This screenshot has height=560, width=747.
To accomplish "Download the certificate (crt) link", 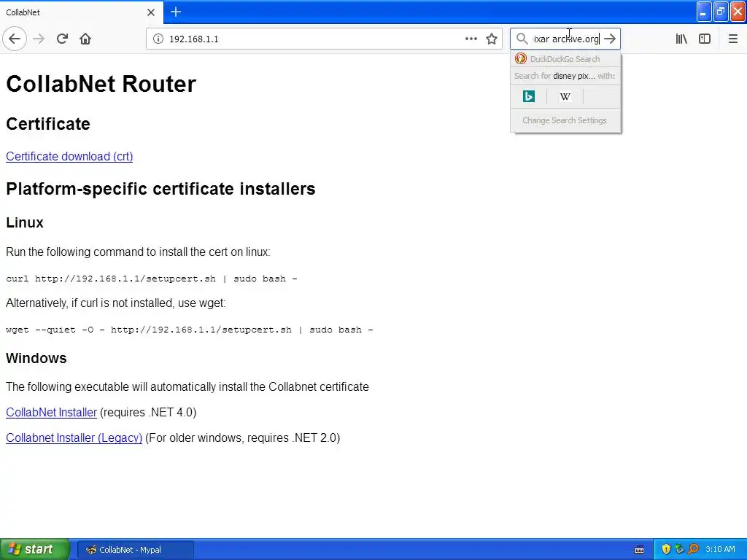I will pos(69,156).
